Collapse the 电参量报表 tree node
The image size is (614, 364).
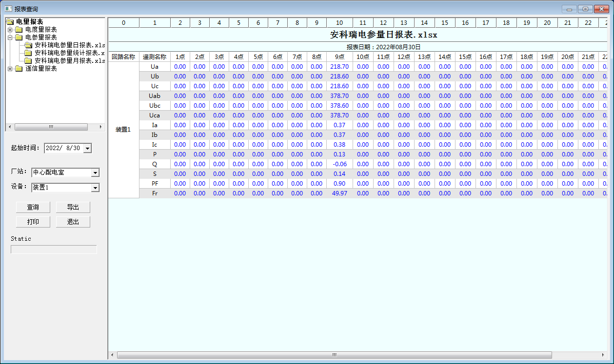tap(10, 38)
